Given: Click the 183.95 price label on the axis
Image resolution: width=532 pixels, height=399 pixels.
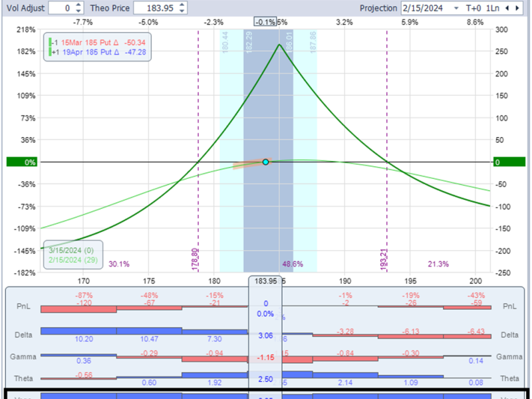Looking at the screenshot, I should point(265,281).
